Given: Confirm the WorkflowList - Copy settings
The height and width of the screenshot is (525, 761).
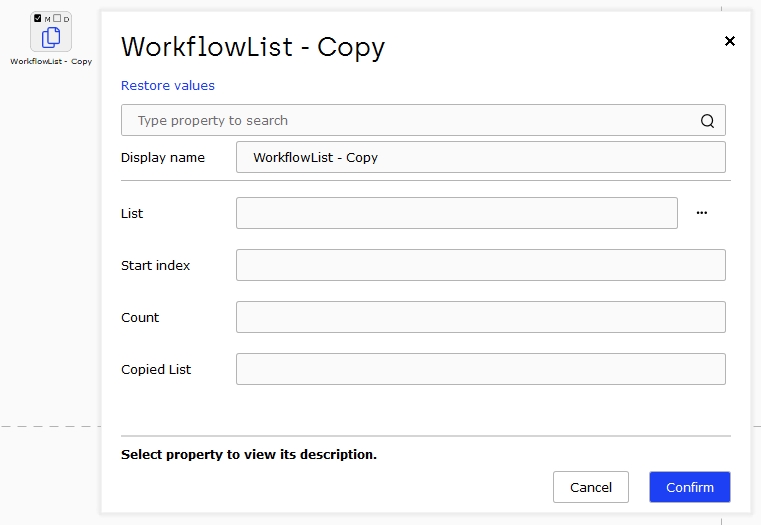Looking at the screenshot, I should [x=690, y=487].
